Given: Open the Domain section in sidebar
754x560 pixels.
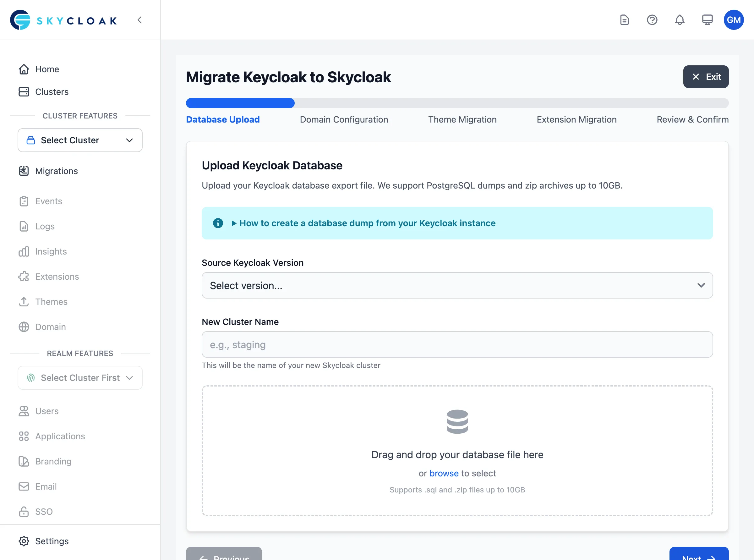Looking at the screenshot, I should click(50, 327).
